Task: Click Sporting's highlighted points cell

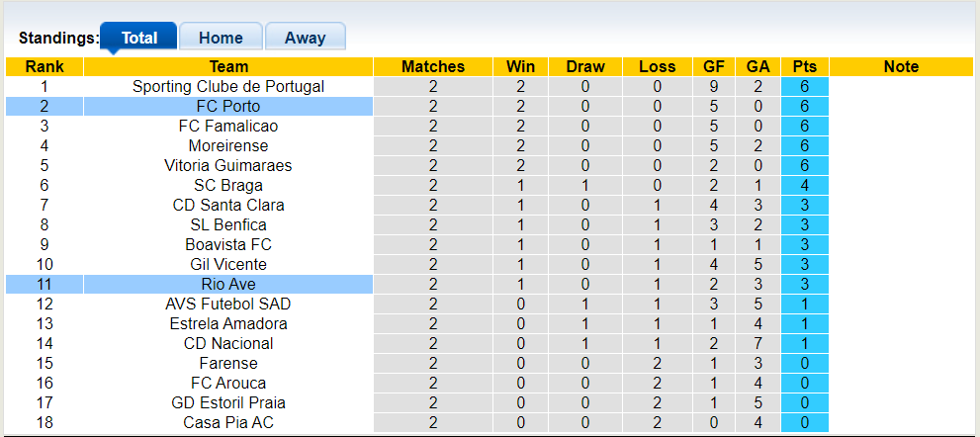Action: pos(804,87)
